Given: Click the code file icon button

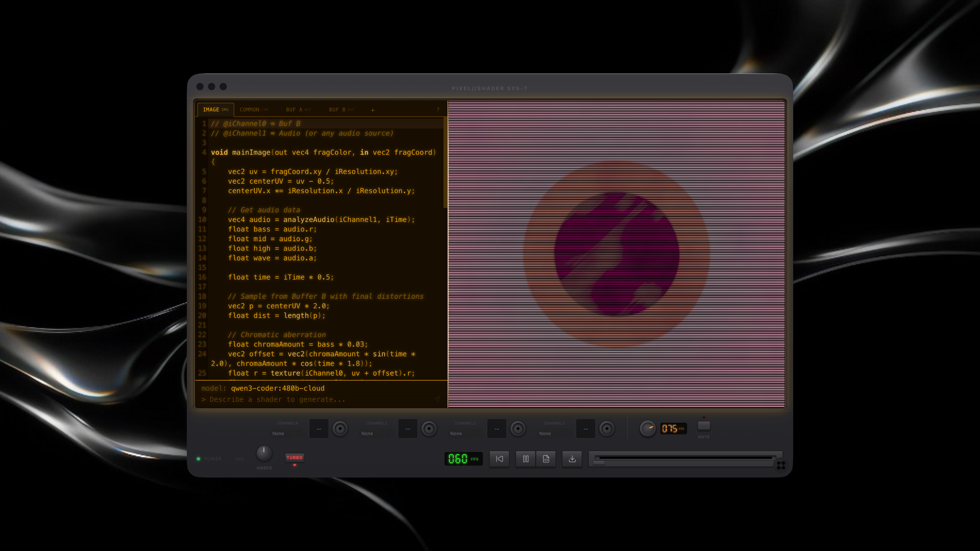Looking at the screenshot, I should coord(546,459).
